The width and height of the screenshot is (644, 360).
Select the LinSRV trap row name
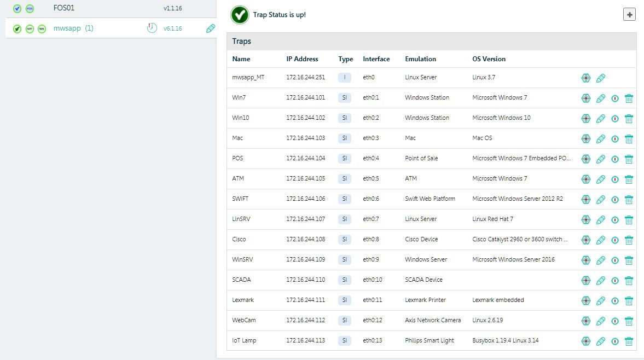click(241, 219)
